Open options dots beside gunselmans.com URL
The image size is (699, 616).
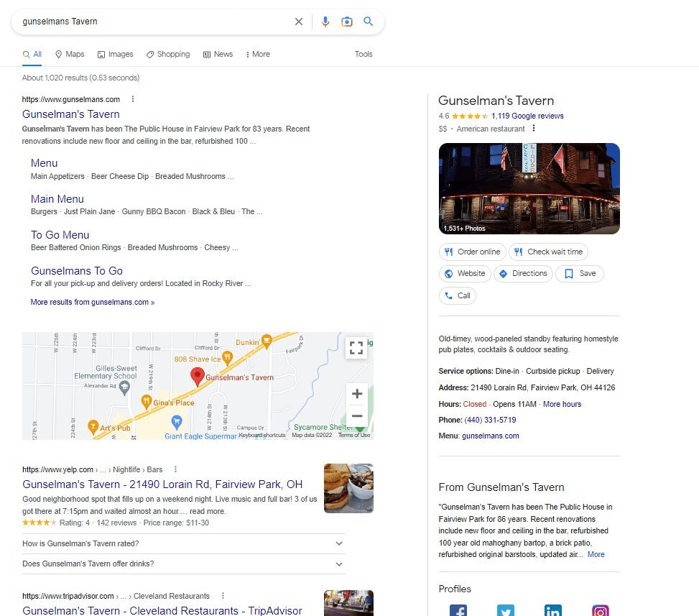pyautogui.click(x=133, y=99)
